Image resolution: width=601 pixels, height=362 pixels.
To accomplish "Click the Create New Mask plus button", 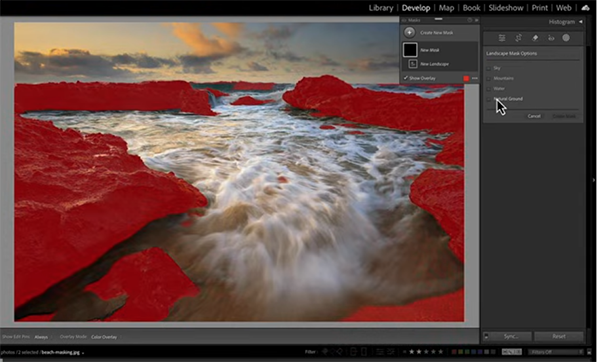I will tap(409, 33).
